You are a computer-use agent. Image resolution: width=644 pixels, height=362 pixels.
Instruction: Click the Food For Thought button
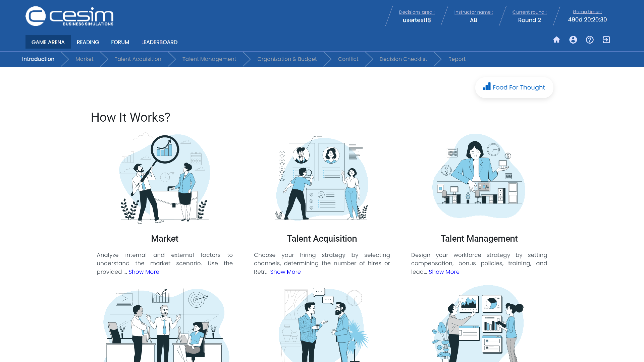pyautogui.click(x=514, y=87)
